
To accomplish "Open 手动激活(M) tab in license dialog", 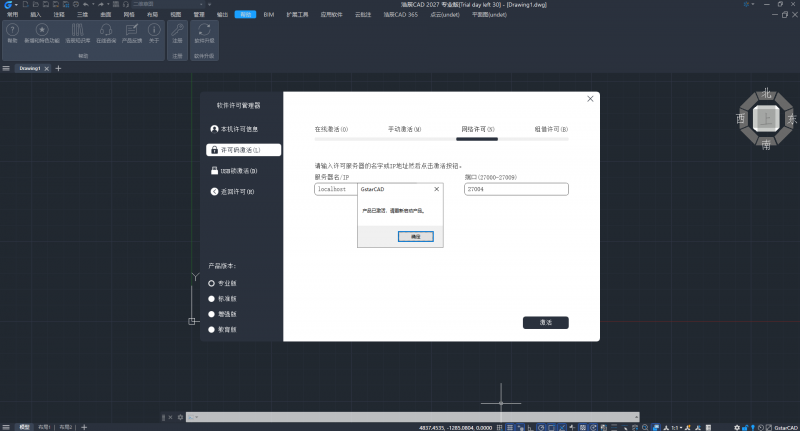I will [405, 130].
